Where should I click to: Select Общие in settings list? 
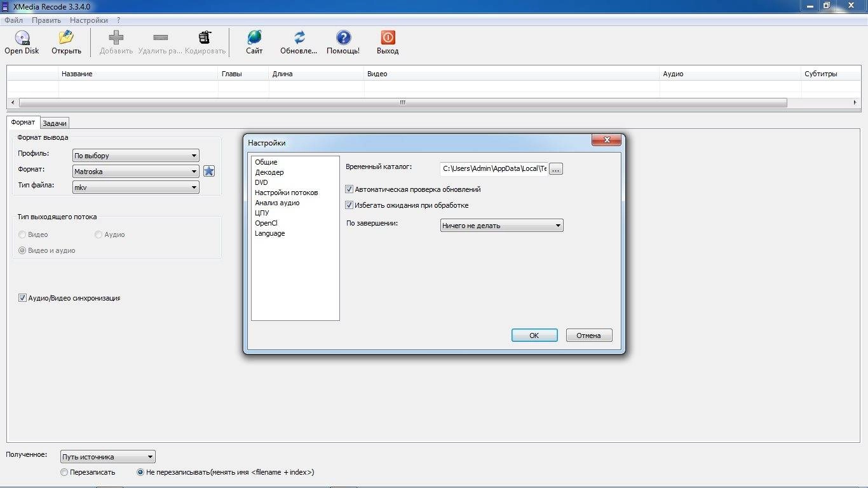(x=266, y=162)
